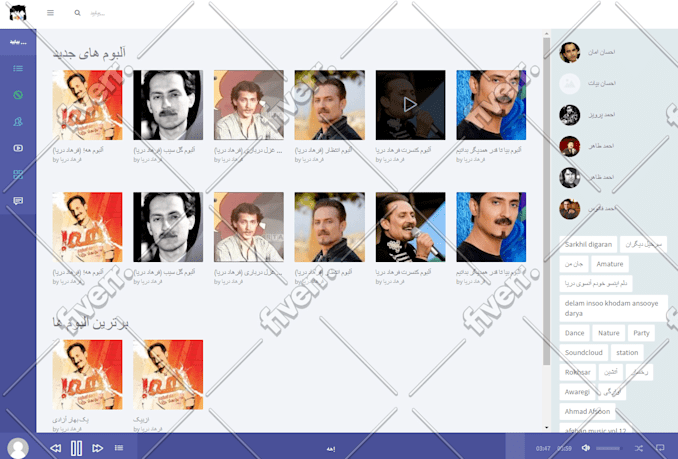Image resolution: width=678 pixels, height=459 pixels.
Task: Select the highlighted top item of the left sidebar
Action: [x=18, y=42]
